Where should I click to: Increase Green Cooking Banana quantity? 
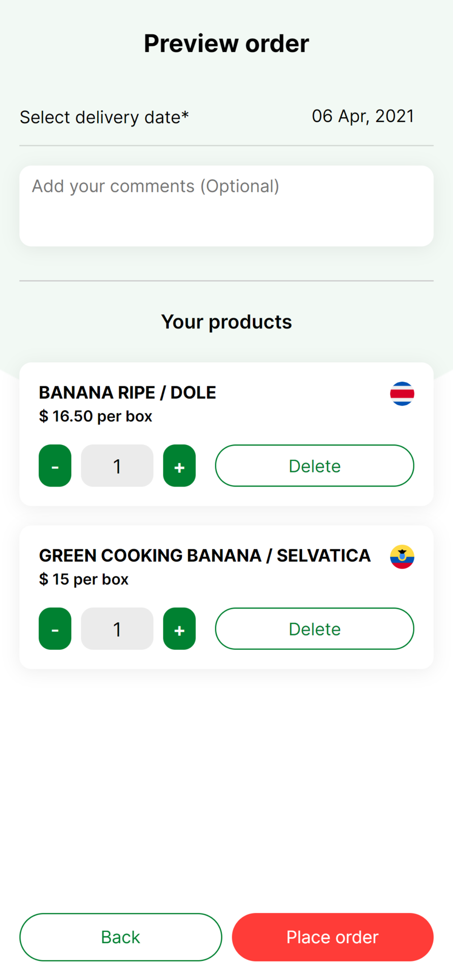179,629
